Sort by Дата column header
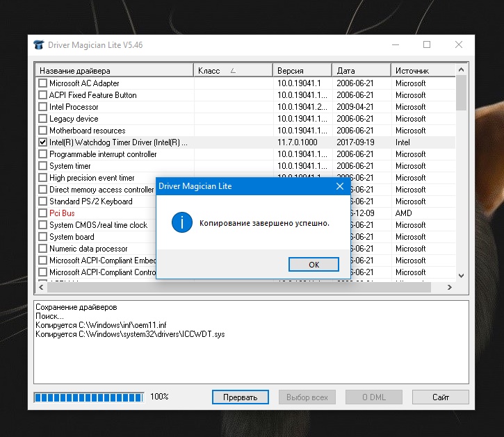The height and width of the screenshot is (437, 504). click(x=361, y=70)
